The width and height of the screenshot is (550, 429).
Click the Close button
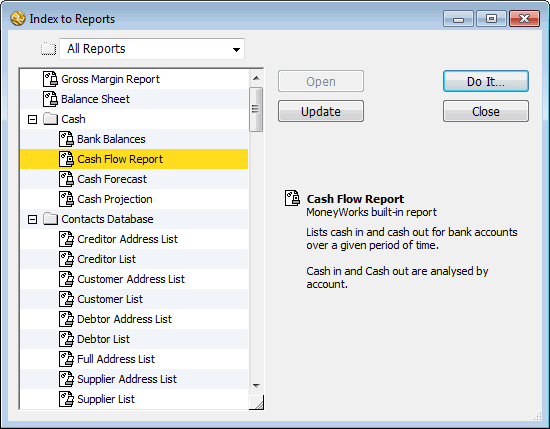[x=486, y=111]
